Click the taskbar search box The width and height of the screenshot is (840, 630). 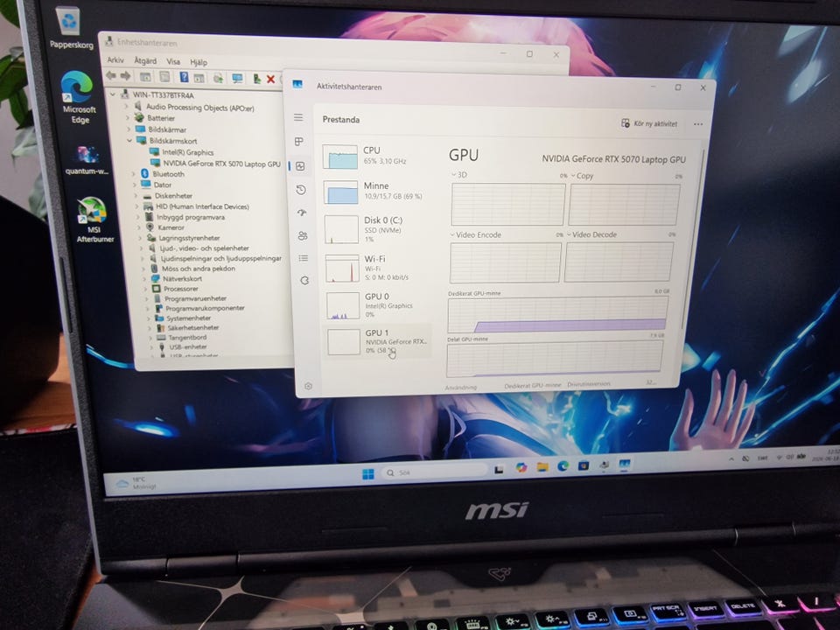[x=433, y=472]
